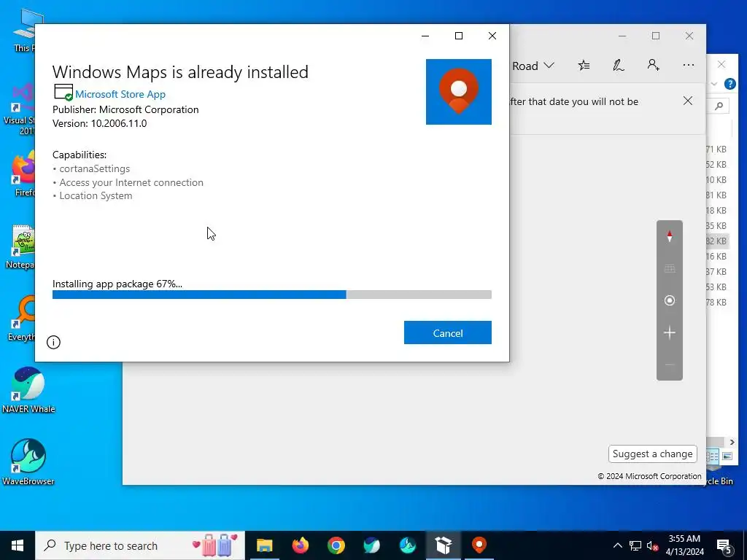Zoom in on the map
747x560 pixels.
[x=670, y=332]
